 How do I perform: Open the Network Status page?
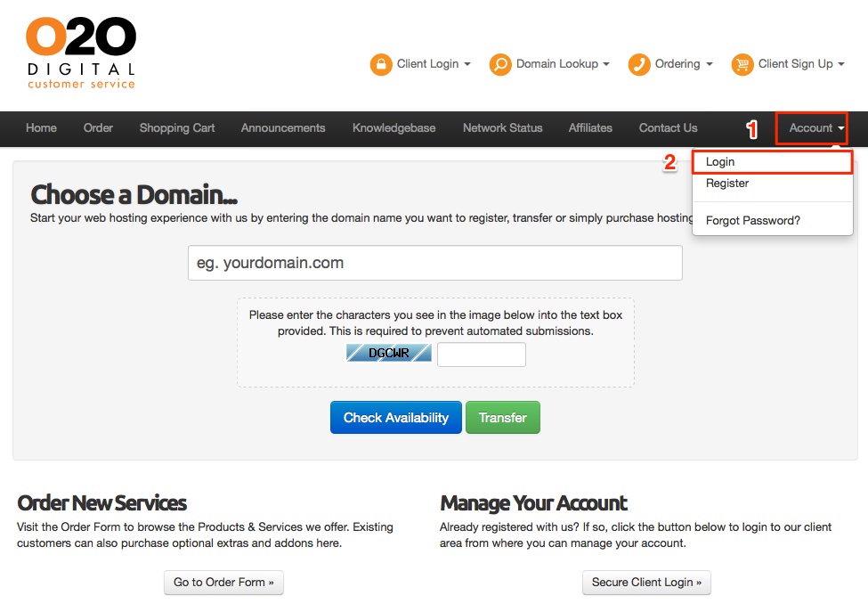click(x=502, y=128)
